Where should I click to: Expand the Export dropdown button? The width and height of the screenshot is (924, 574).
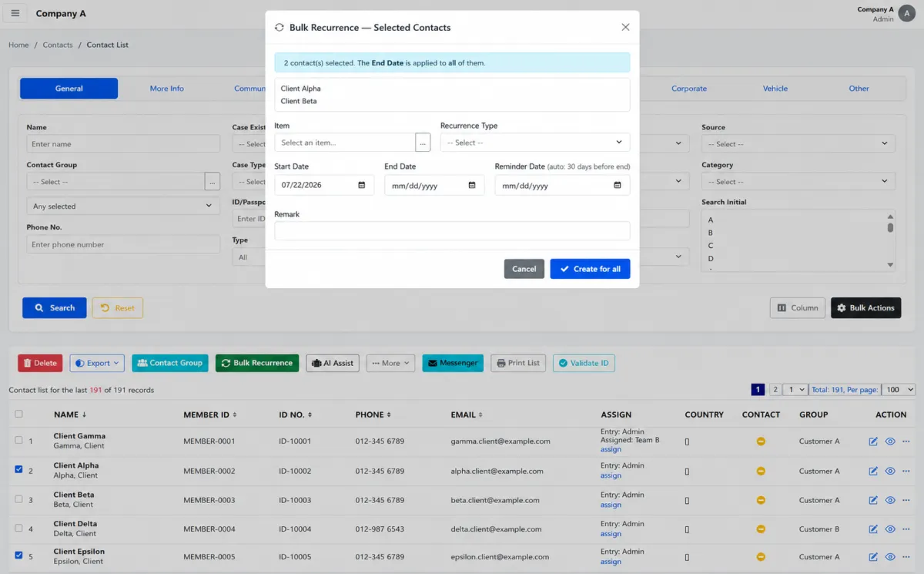[x=97, y=363]
